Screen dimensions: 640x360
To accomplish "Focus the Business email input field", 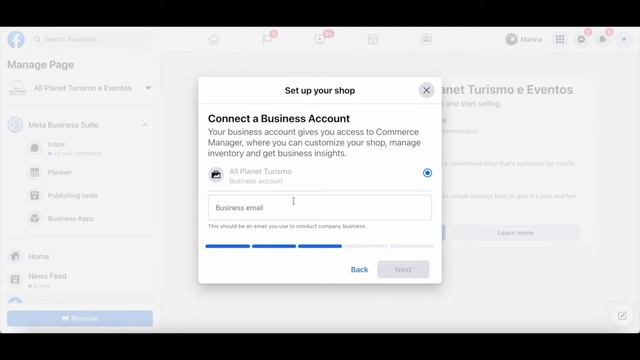I will pyautogui.click(x=320, y=208).
